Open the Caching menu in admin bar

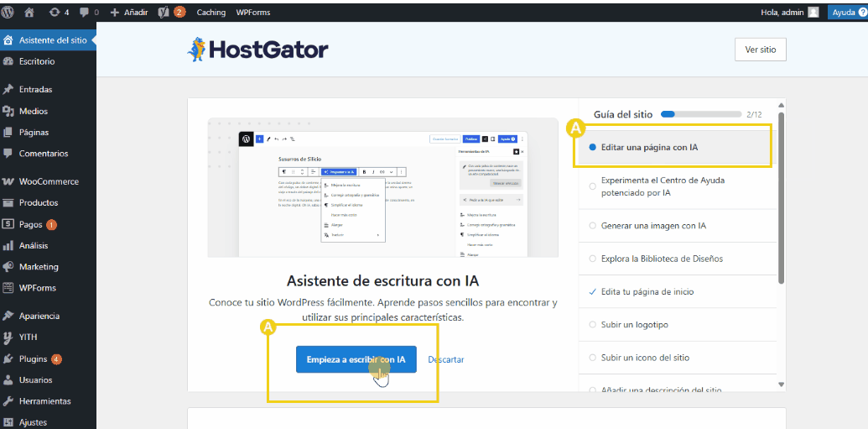pyautogui.click(x=211, y=12)
